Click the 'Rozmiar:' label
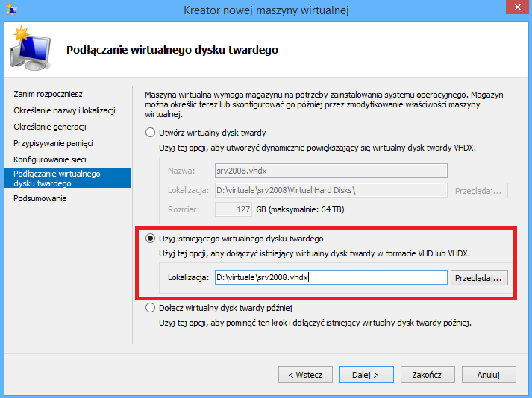This screenshot has width=532, height=398. 184,209
